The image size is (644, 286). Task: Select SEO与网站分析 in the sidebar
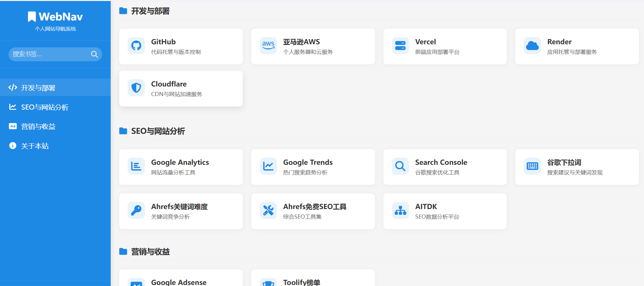coord(55,107)
